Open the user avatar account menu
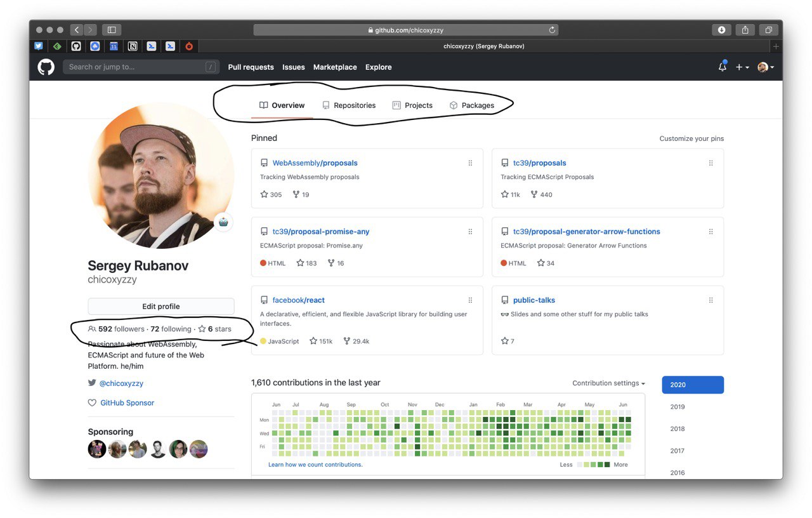This screenshot has height=518, width=812. pos(766,67)
